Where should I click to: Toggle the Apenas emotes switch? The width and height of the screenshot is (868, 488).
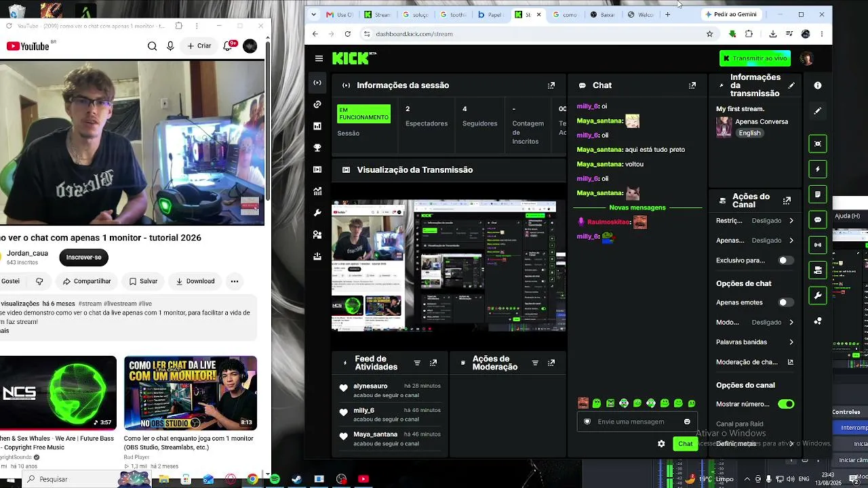(x=785, y=302)
